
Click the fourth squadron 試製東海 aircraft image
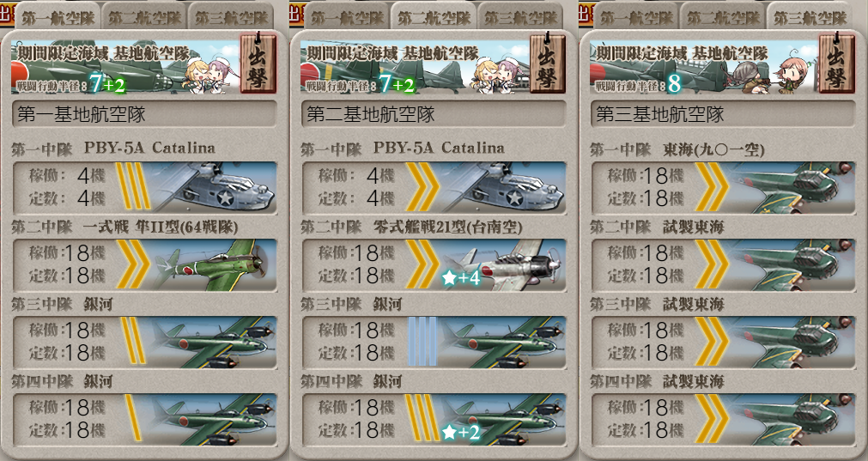pyautogui.click(x=792, y=420)
